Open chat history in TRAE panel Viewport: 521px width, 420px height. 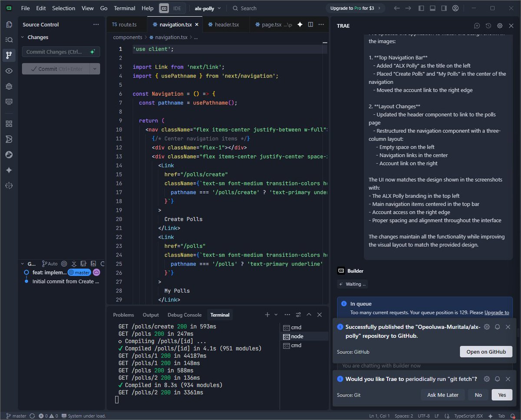[488, 26]
